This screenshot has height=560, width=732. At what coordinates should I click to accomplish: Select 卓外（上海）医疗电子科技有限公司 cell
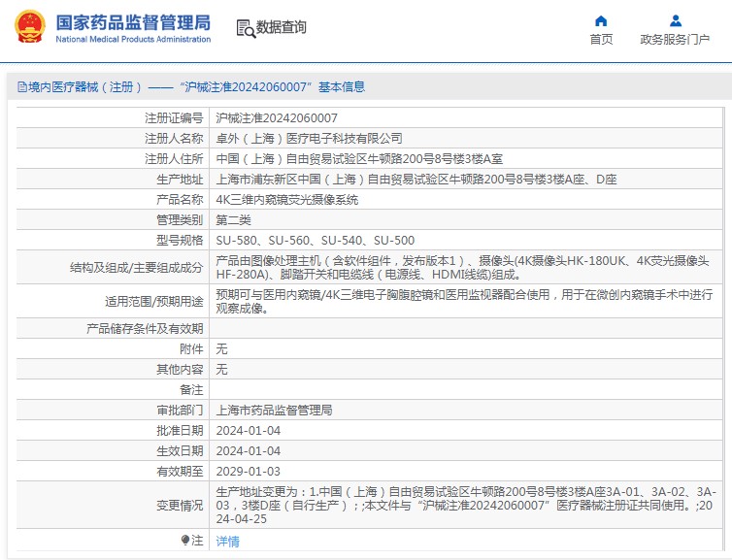(x=309, y=139)
